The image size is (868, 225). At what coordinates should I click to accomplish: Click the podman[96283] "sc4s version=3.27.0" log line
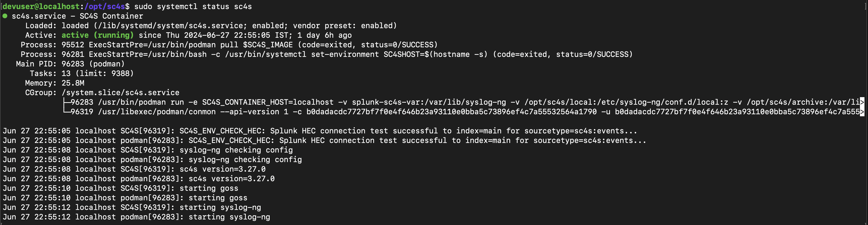138,179
